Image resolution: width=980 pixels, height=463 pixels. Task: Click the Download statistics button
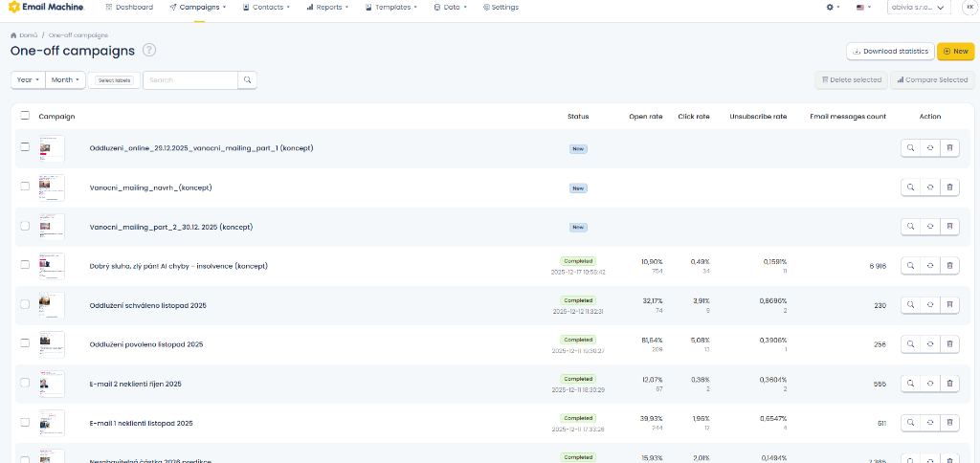click(x=890, y=51)
